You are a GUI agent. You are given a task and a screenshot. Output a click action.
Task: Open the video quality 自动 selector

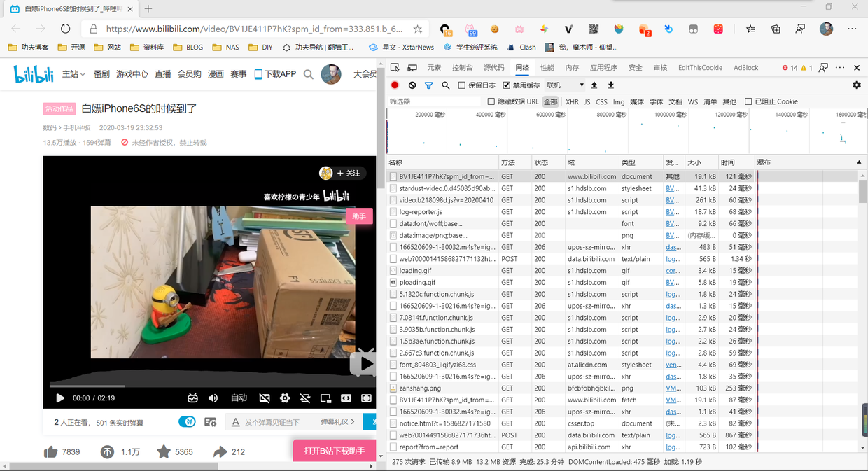click(239, 398)
